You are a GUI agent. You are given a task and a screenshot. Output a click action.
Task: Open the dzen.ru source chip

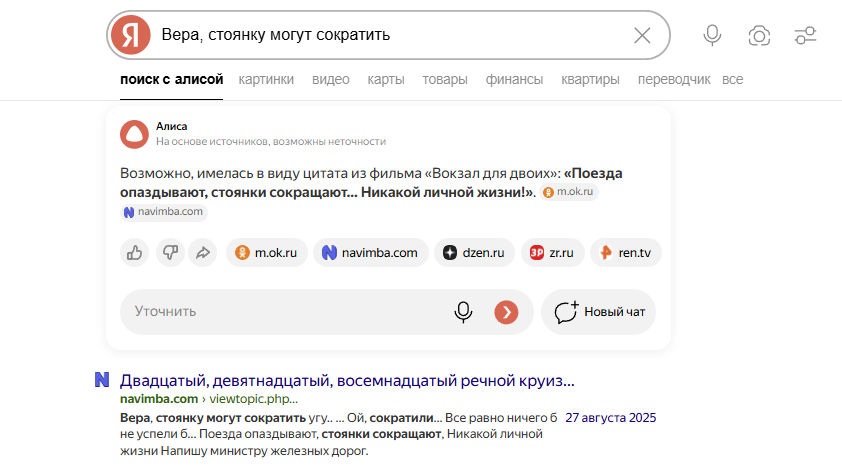pos(474,253)
